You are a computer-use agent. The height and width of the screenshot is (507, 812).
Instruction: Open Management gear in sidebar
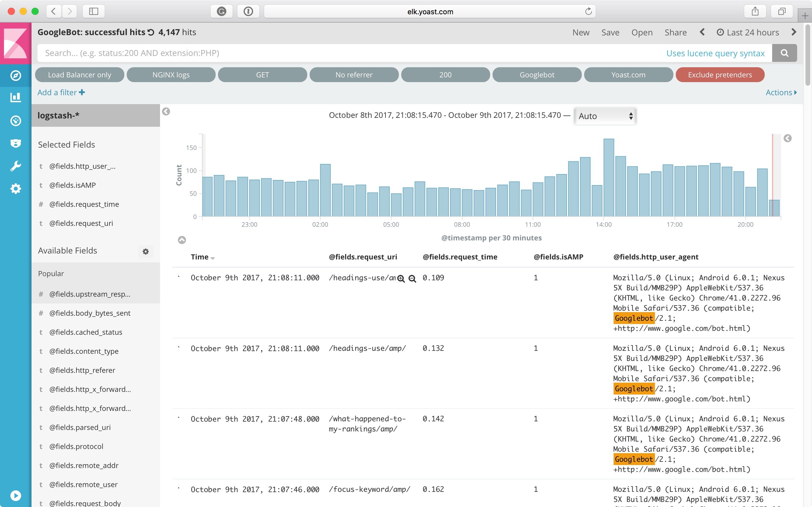tap(15, 189)
